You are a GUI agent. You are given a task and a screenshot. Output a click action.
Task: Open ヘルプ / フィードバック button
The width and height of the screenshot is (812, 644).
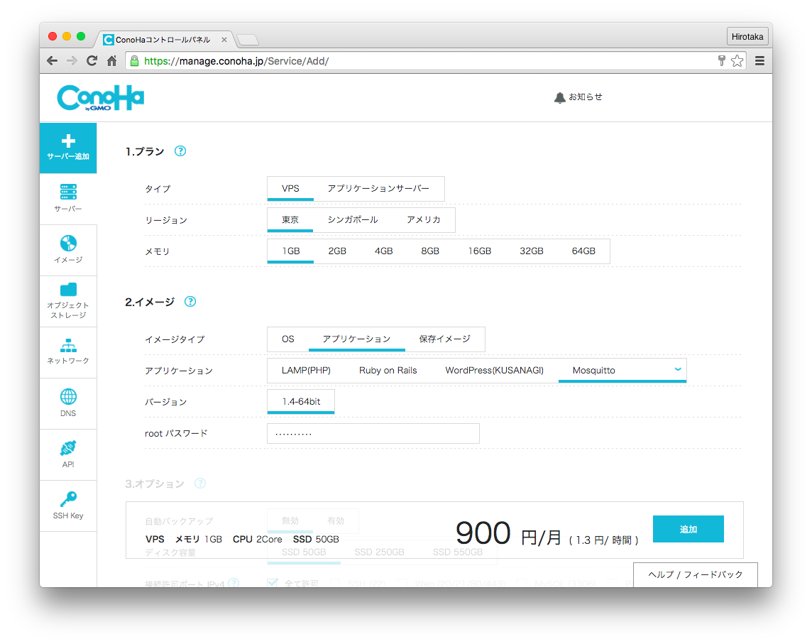pyautogui.click(x=696, y=574)
